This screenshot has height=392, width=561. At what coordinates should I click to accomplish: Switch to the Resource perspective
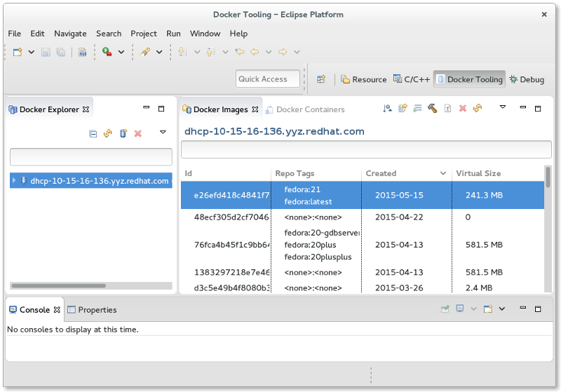click(363, 79)
